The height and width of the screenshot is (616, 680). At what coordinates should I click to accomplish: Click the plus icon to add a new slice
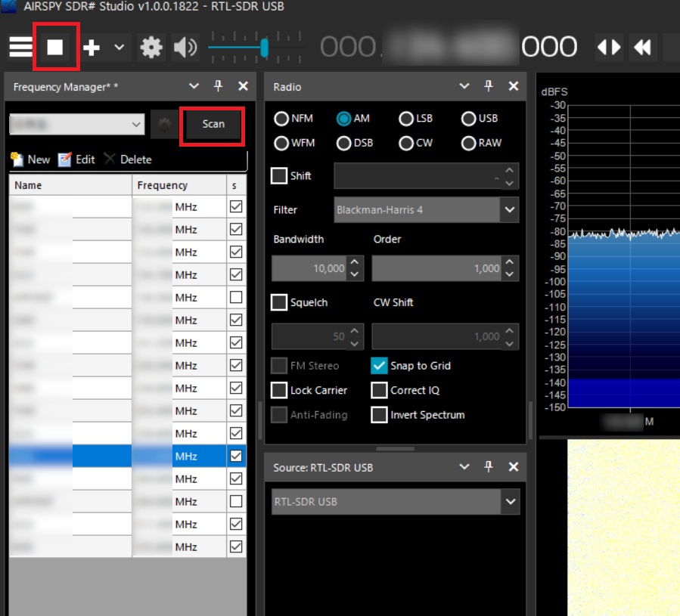coord(91,48)
